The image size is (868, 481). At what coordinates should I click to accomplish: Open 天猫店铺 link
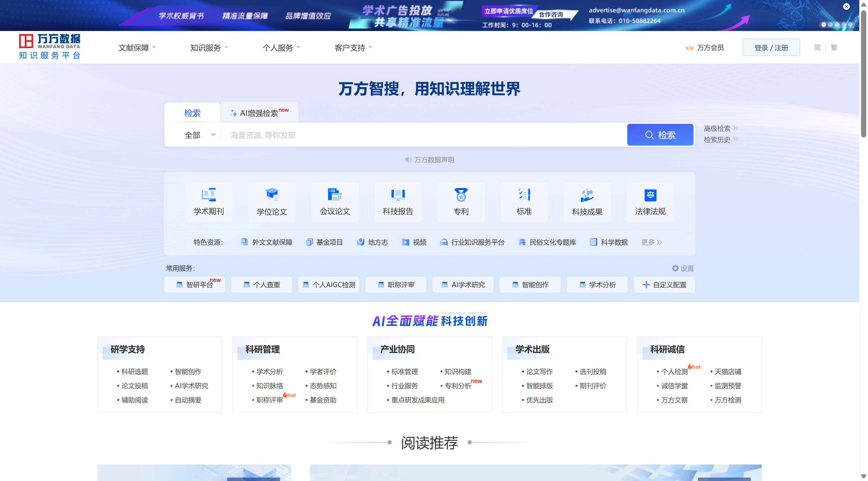click(x=727, y=371)
